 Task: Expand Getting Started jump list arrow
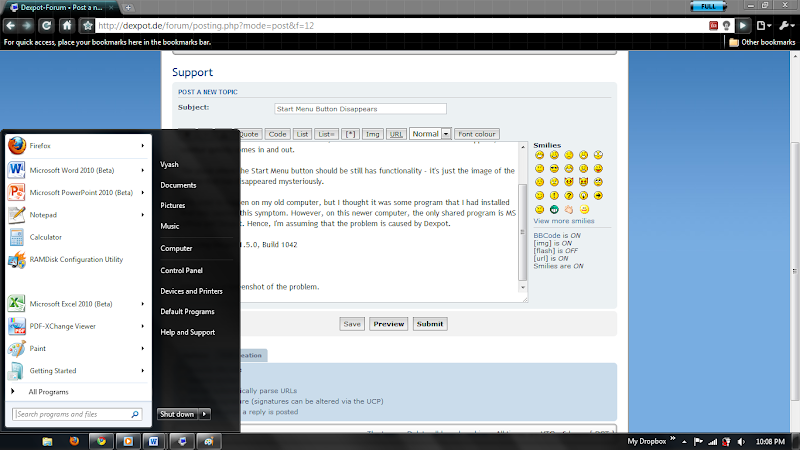pyautogui.click(x=143, y=370)
